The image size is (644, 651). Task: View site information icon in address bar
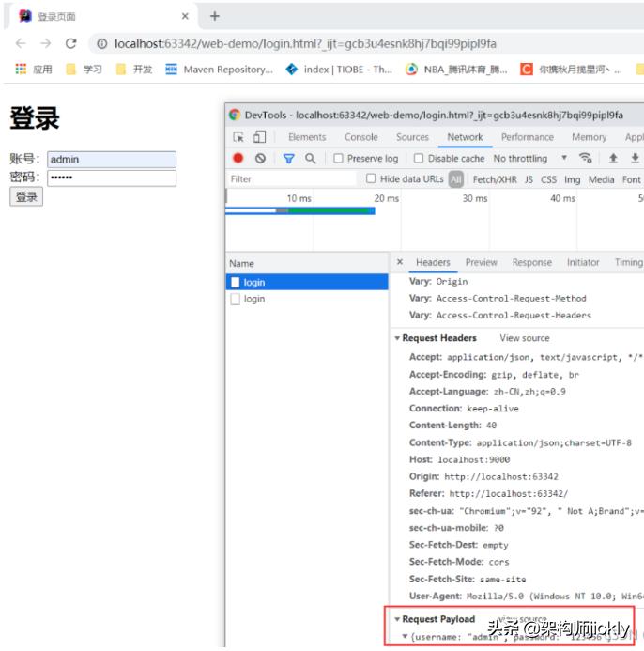102,43
